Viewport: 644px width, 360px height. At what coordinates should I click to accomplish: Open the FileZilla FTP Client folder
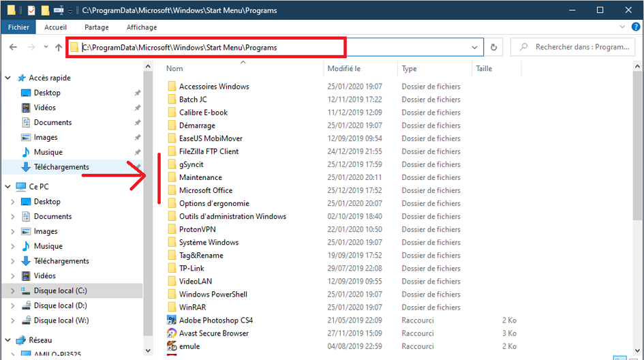click(203, 151)
